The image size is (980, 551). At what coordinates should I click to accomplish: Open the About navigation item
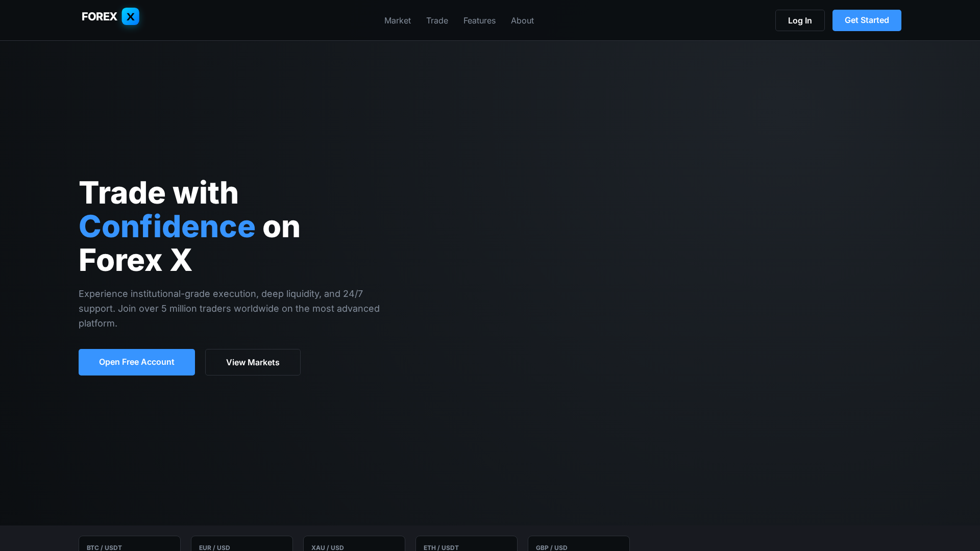pyautogui.click(x=522, y=20)
